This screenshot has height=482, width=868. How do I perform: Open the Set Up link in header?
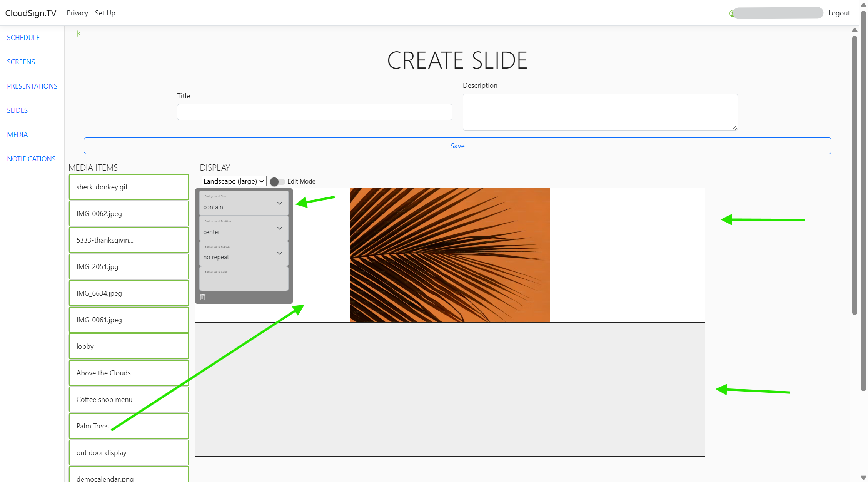pyautogui.click(x=105, y=13)
